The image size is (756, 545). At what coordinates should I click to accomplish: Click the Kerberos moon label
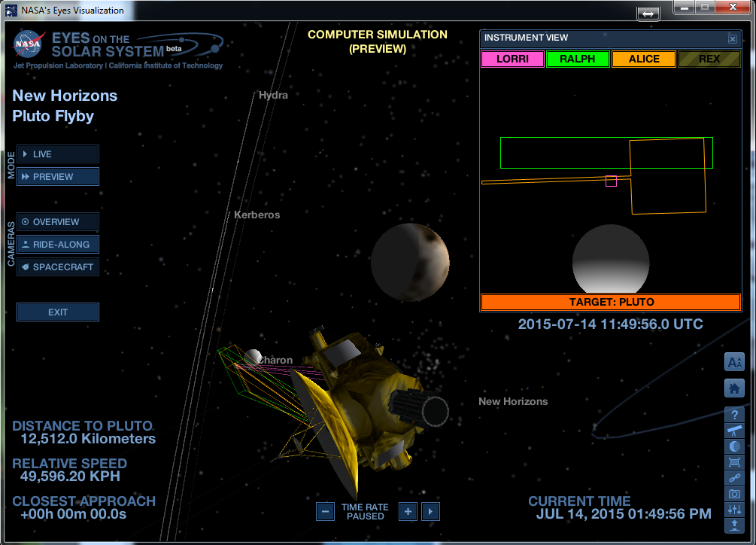coord(257,215)
